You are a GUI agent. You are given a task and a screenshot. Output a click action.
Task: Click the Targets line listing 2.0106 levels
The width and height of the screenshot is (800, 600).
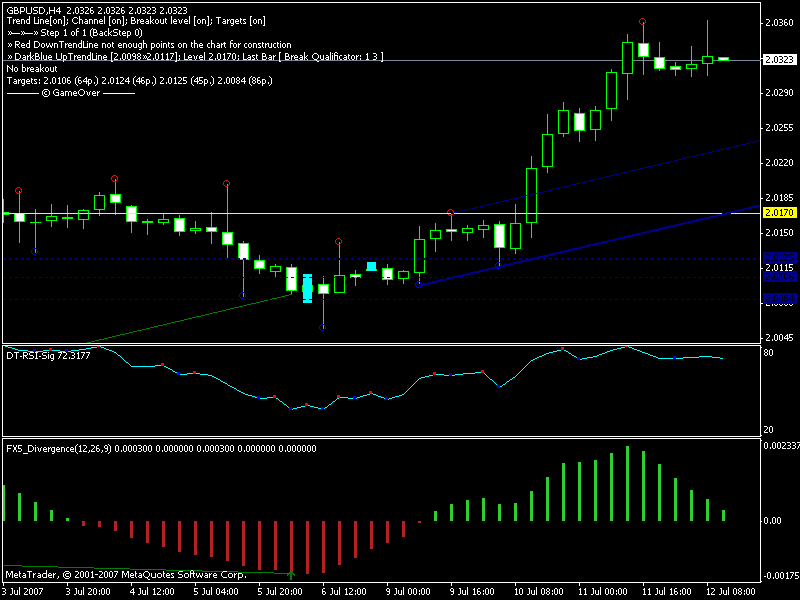click(139, 80)
